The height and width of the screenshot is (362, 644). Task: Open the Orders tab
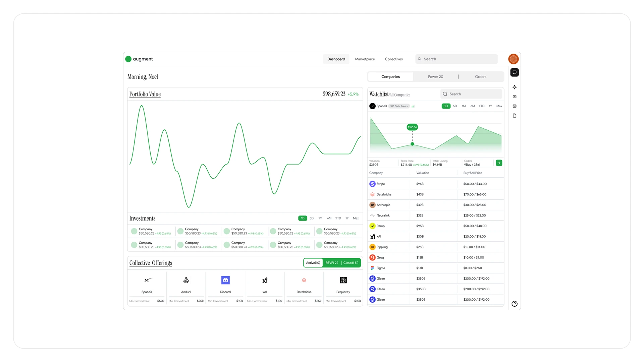[x=480, y=77]
